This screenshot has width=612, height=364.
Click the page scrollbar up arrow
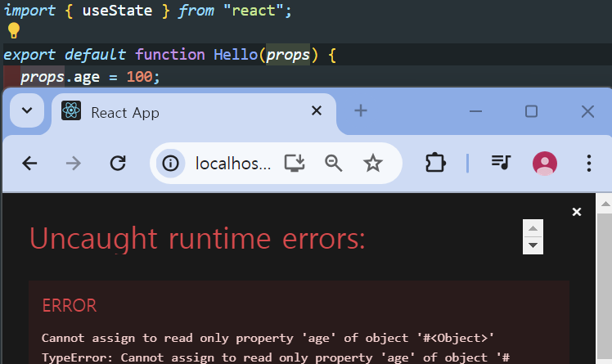605,204
